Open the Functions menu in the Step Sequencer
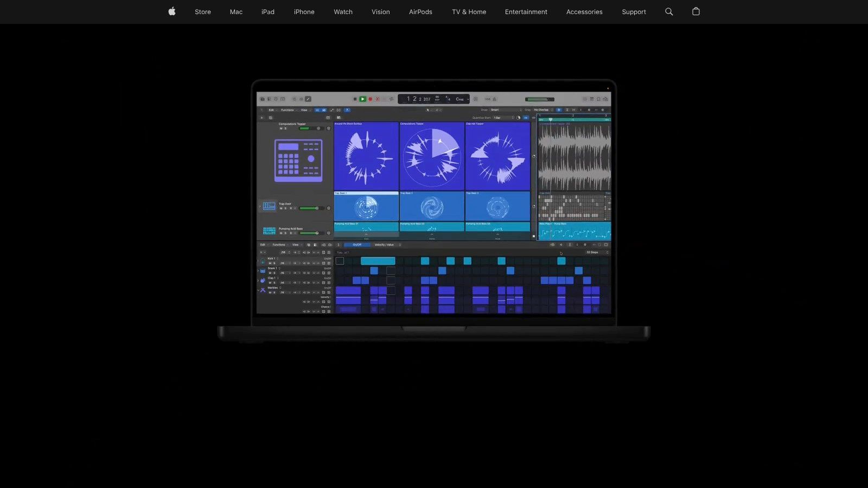 coord(279,245)
